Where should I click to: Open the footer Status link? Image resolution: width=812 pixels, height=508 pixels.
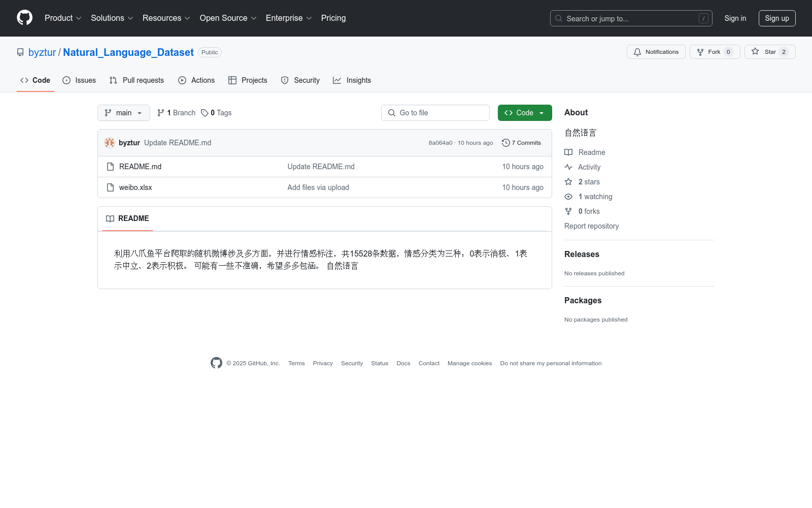(380, 363)
